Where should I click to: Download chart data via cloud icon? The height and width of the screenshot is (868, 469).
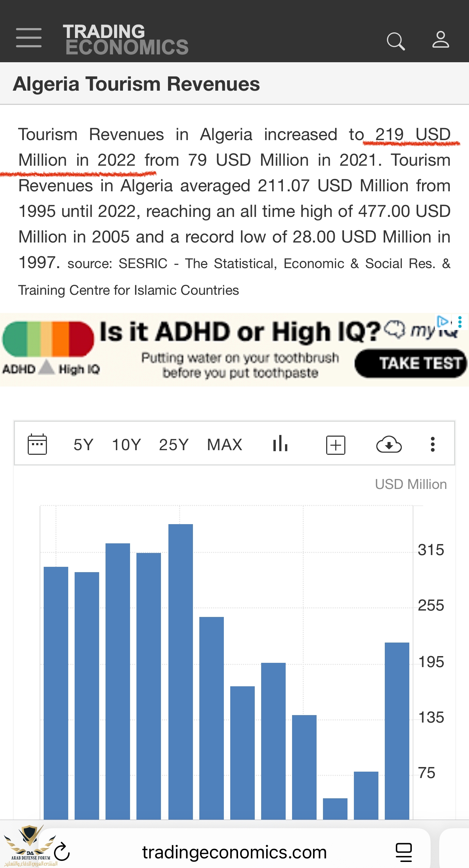tap(389, 444)
